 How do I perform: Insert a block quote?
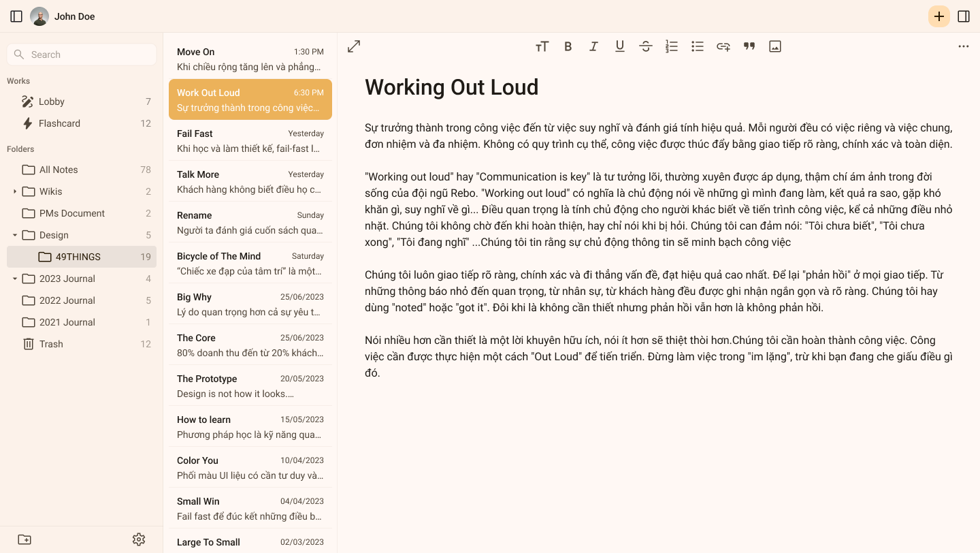[x=749, y=46]
